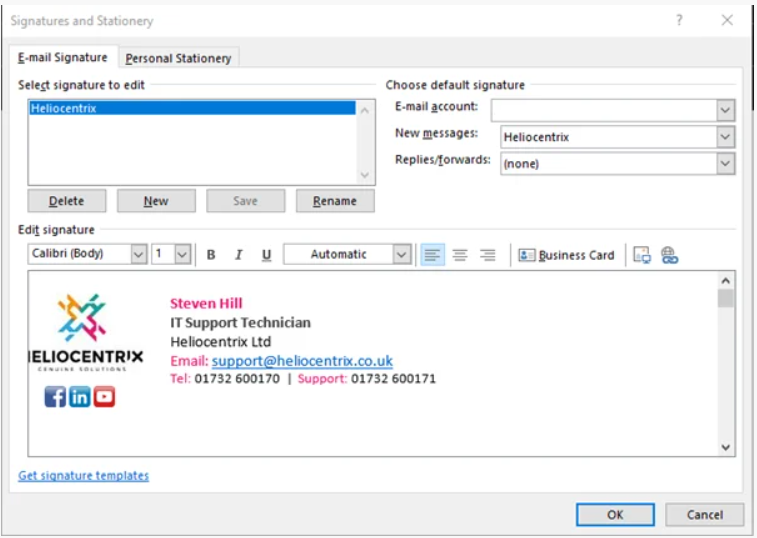
Task: Open the Get signature templates link
Action: pyautogui.click(x=84, y=476)
